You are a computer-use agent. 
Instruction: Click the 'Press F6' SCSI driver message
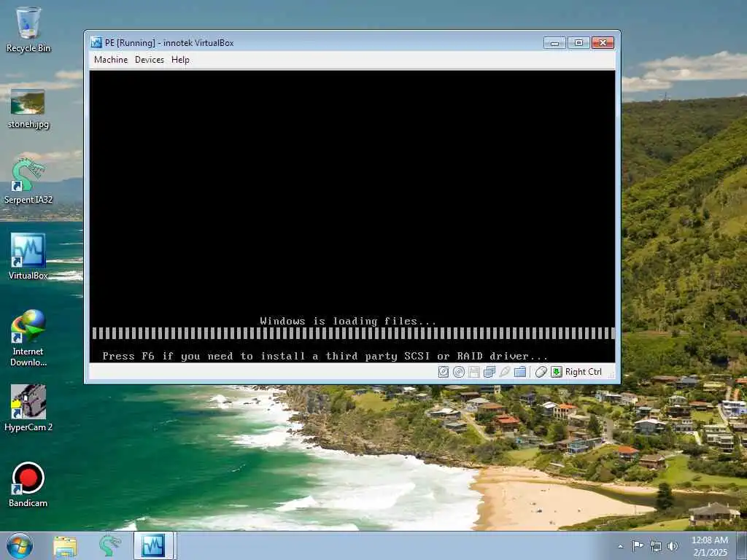coord(325,356)
